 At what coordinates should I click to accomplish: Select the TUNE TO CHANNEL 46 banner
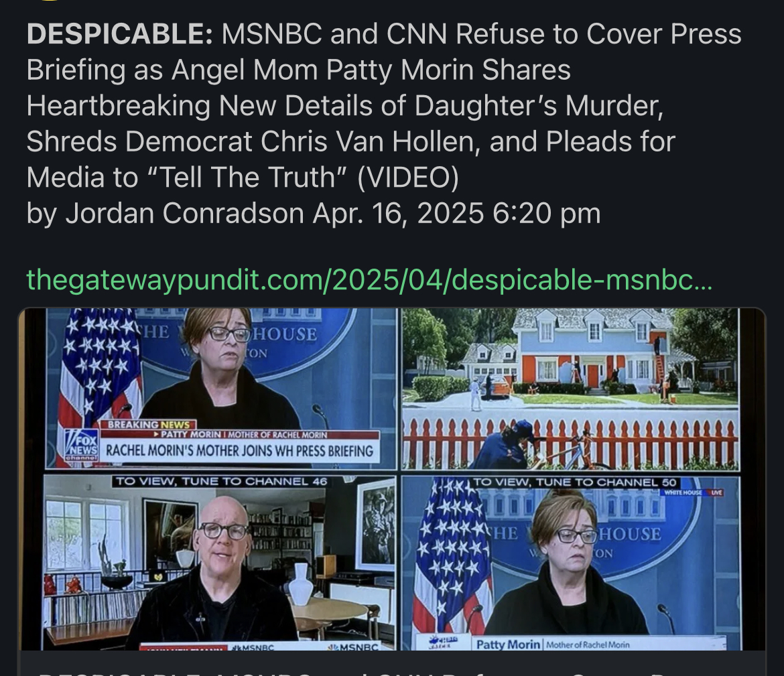221,482
